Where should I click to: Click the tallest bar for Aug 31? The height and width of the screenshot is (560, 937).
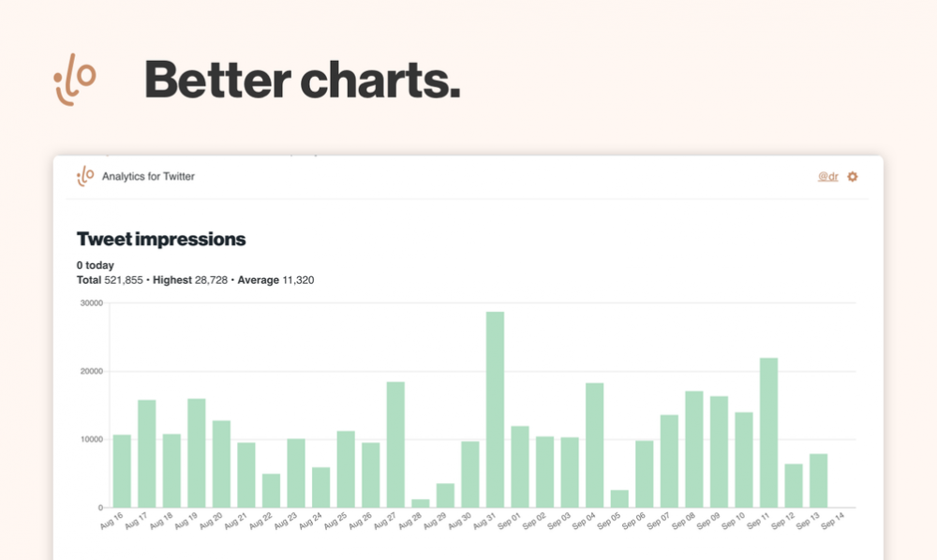[495, 409]
